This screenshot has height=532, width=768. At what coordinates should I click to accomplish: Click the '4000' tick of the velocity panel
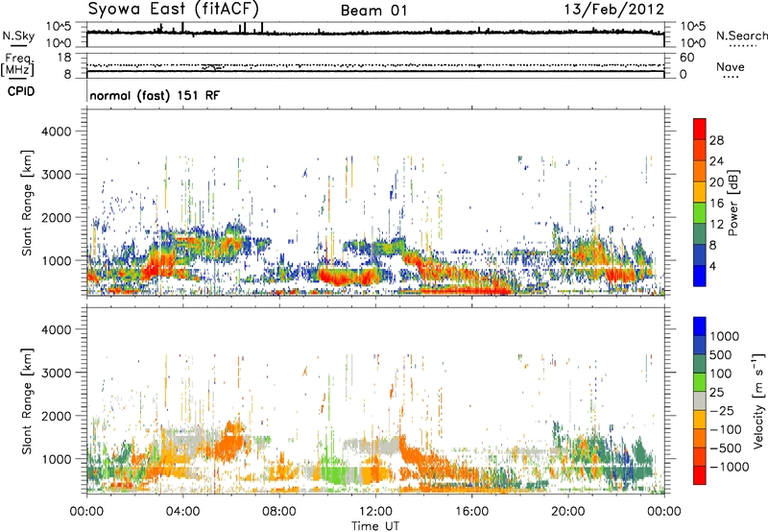(56, 329)
